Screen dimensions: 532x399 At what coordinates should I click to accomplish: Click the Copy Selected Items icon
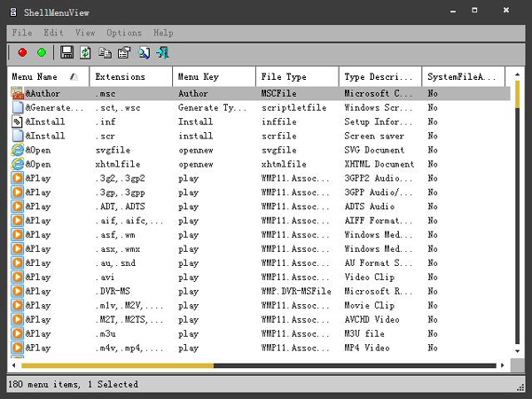[105, 52]
